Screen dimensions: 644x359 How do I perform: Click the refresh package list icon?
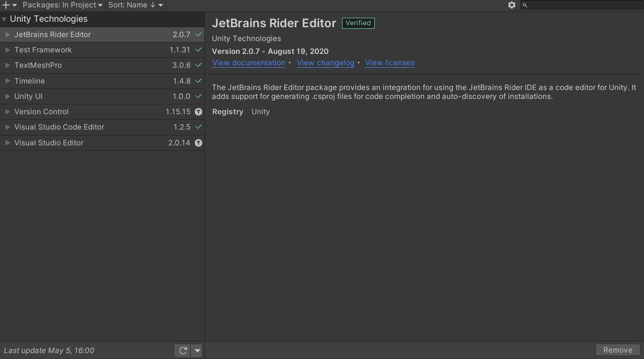point(183,351)
